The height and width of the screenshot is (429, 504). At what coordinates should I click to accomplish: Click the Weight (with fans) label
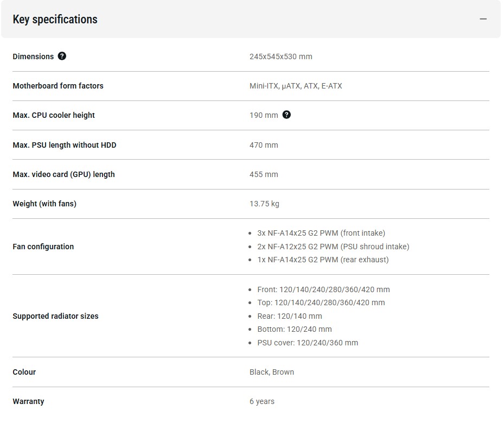pos(44,204)
